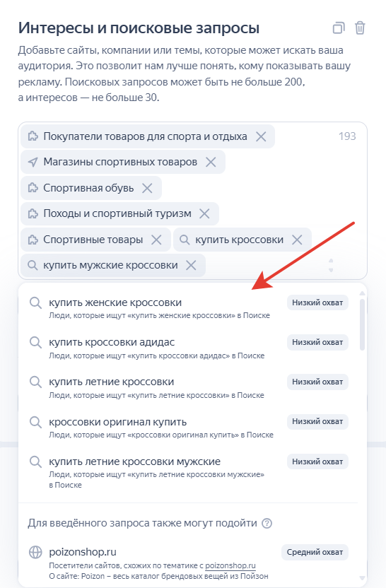Viewport: 386px width, 588px height.
Task: Click the tag field resize handle arrows
Action: pyautogui.click(x=331, y=265)
